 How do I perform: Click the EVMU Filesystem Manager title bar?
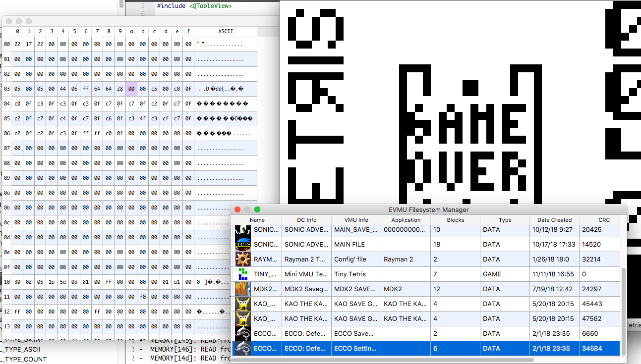point(429,209)
